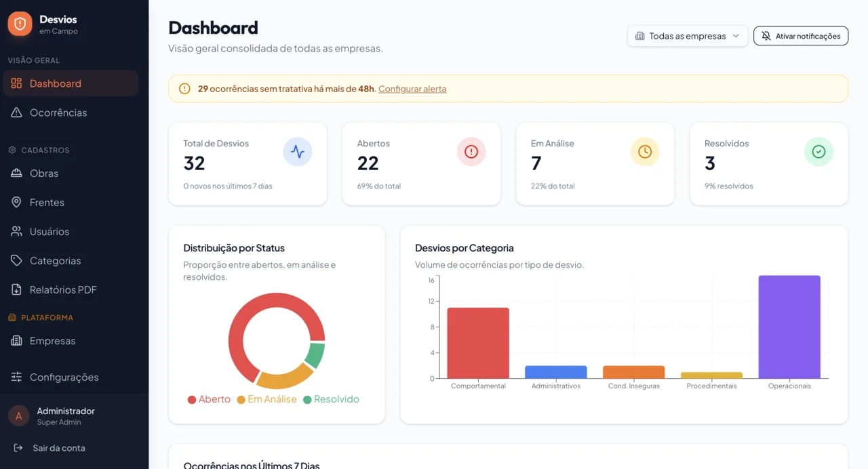The height and width of the screenshot is (469, 868).
Task: Click the Ativar notificações button
Action: click(801, 36)
